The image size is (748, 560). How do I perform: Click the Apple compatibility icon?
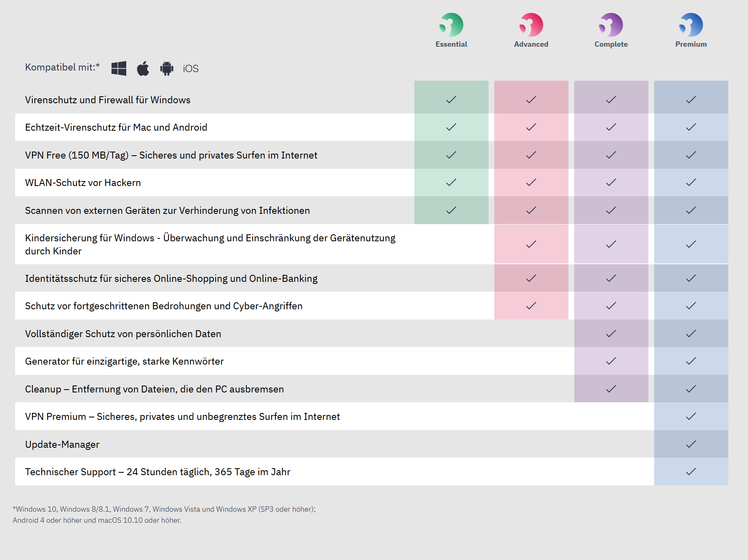(143, 68)
